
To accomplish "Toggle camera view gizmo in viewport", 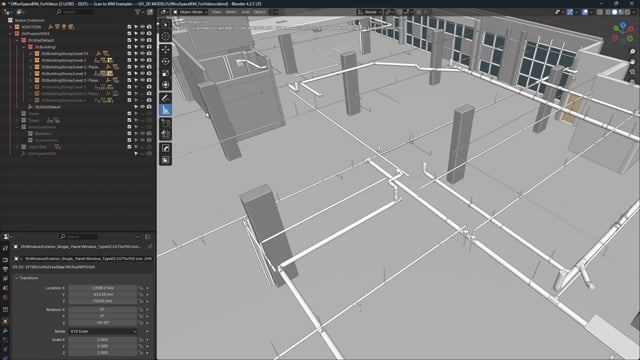I will click(x=632, y=72).
